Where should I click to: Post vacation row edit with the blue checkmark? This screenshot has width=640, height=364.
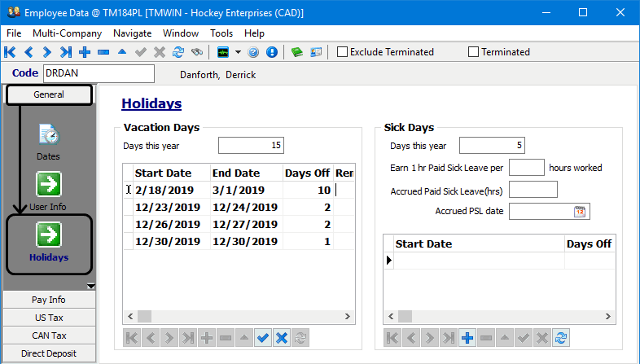click(x=262, y=338)
